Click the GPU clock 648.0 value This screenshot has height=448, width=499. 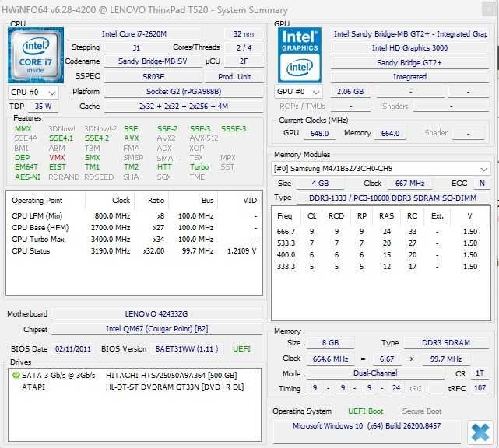click(x=319, y=133)
